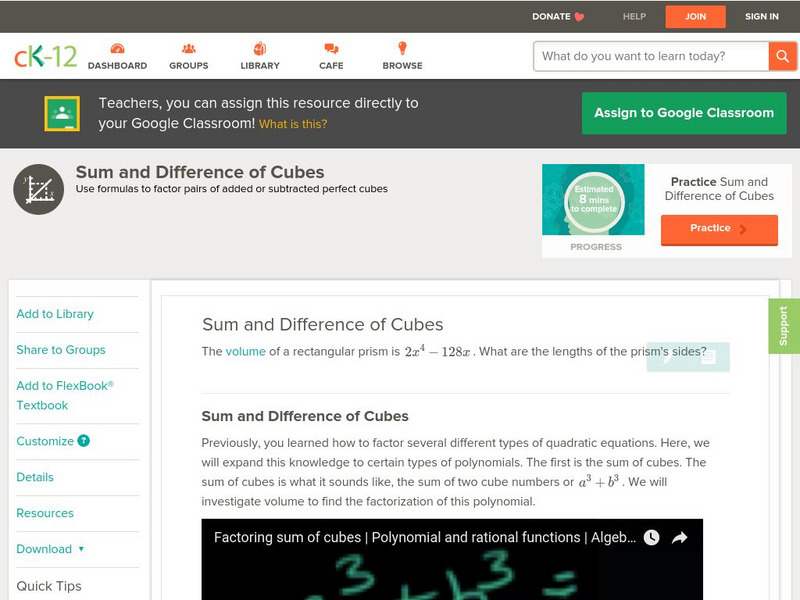800x600 pixels.
Task: Click the Practice button arrow chevron
Action: coord(743,229)
